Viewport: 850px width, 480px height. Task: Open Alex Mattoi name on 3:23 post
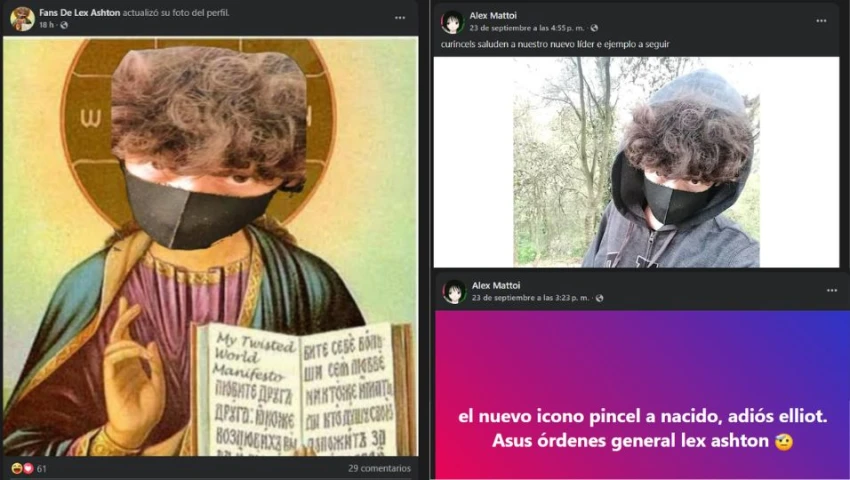[495, 285]
